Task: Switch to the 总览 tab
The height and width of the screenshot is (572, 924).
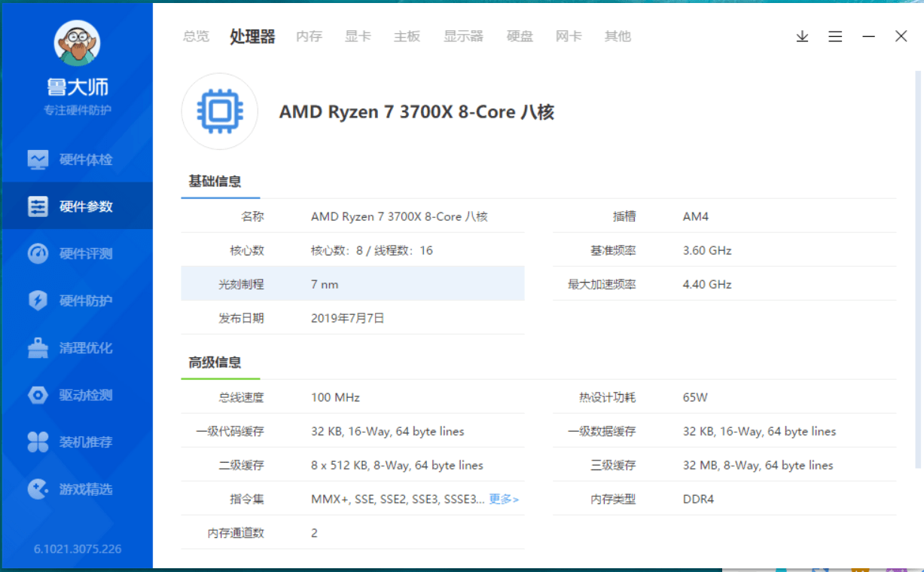Action: [x=197, y=36]
